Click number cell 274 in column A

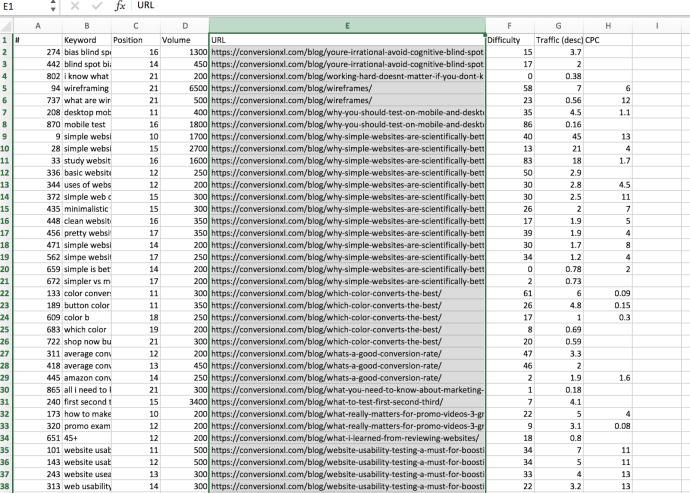(38, 52)
